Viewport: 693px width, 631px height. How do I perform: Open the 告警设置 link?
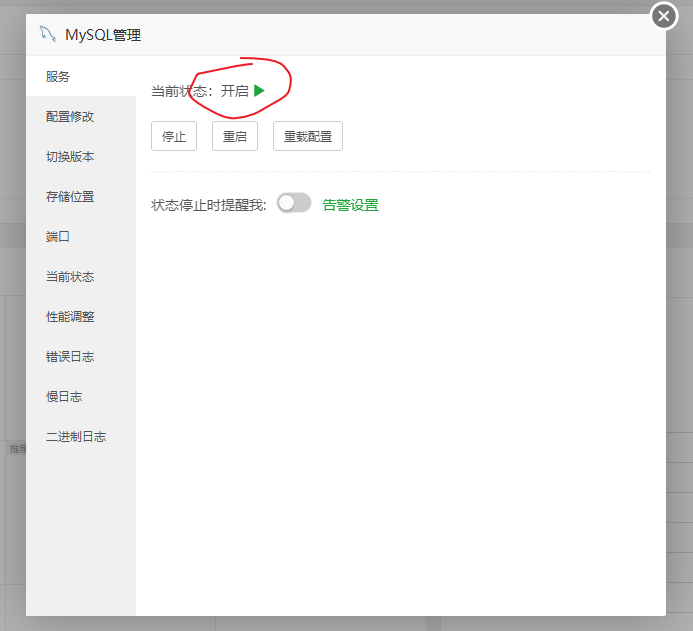pos(350,205)
